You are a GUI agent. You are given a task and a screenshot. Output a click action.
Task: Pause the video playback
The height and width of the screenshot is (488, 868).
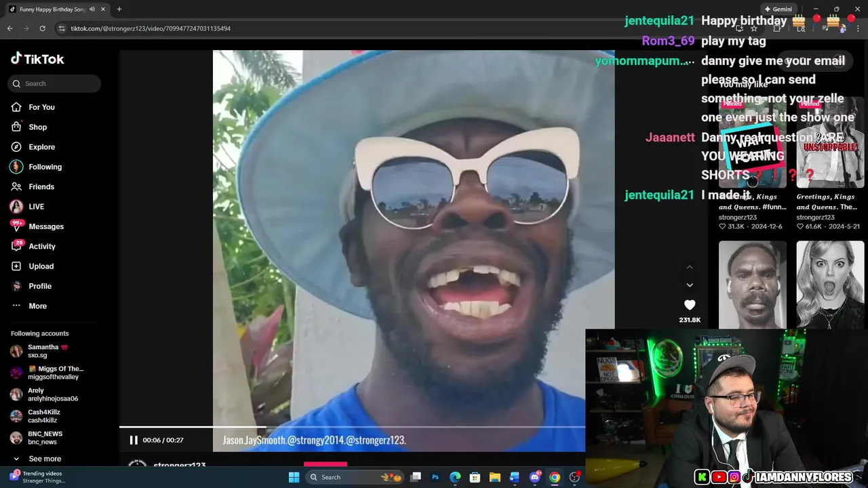134,440
